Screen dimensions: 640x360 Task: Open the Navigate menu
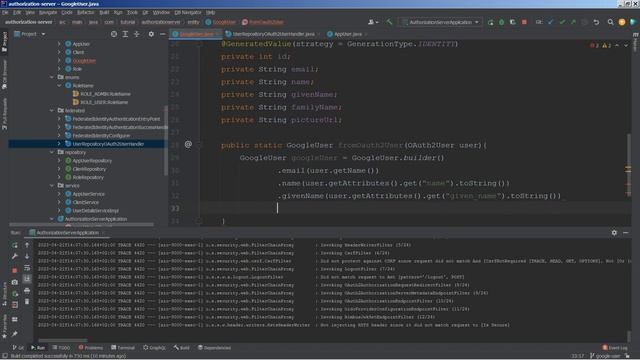tap(48, 13)
